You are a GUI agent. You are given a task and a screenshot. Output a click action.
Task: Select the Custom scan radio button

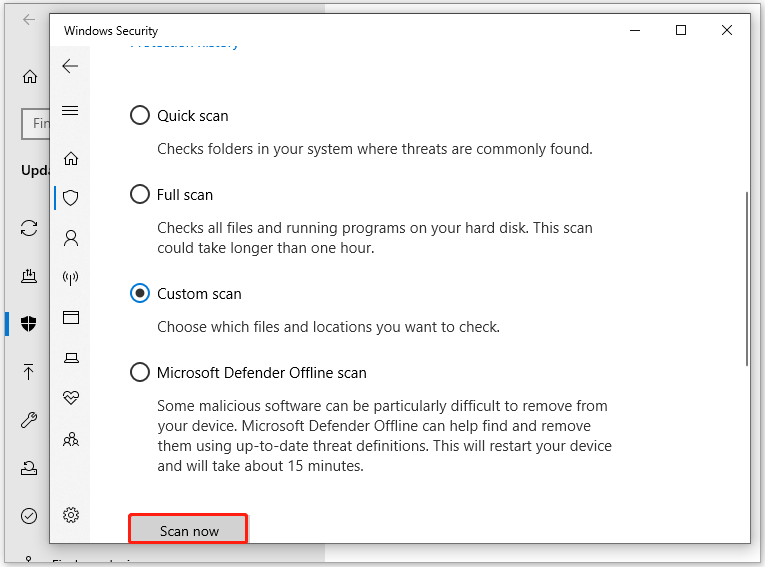tap(140, 294)
